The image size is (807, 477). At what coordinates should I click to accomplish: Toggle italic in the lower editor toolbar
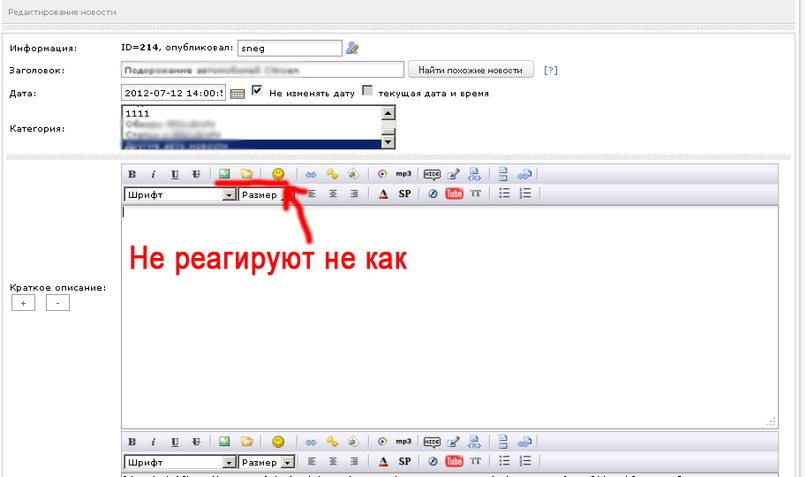[153, 441]
